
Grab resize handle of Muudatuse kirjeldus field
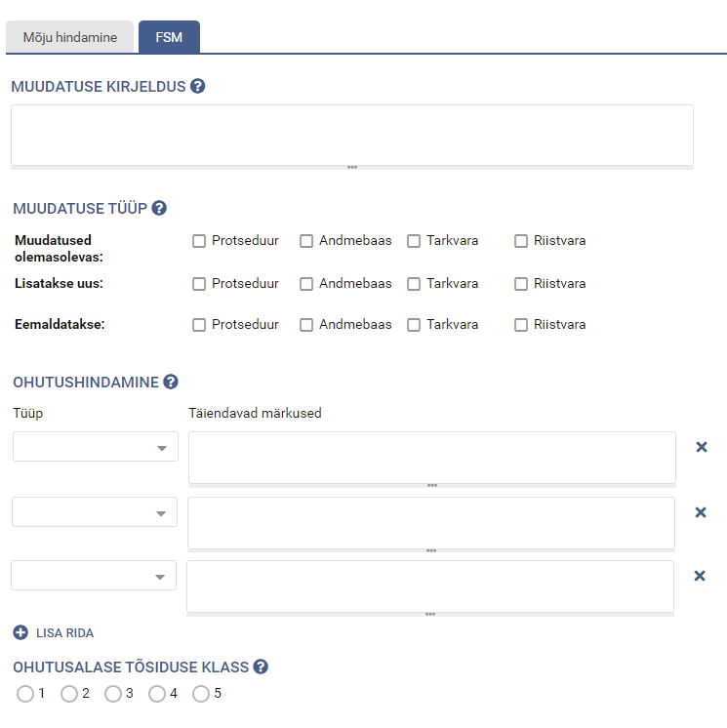point(352,167)
